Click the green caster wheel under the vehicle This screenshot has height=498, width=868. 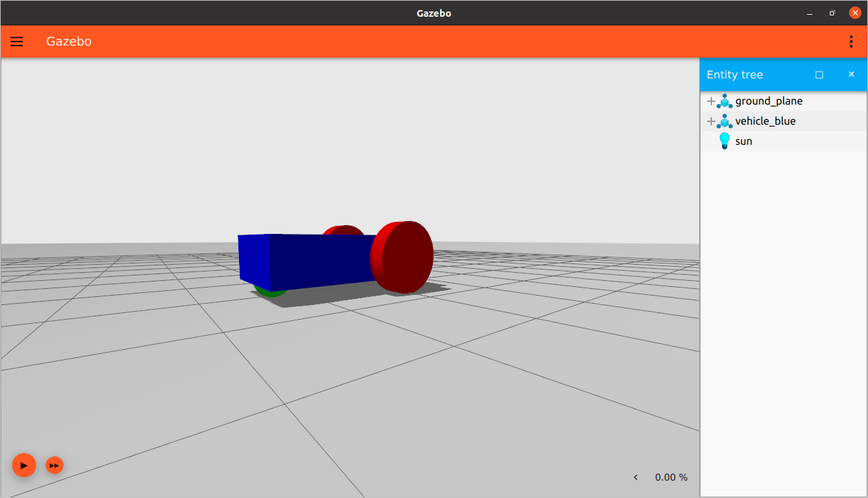(269, 292)
